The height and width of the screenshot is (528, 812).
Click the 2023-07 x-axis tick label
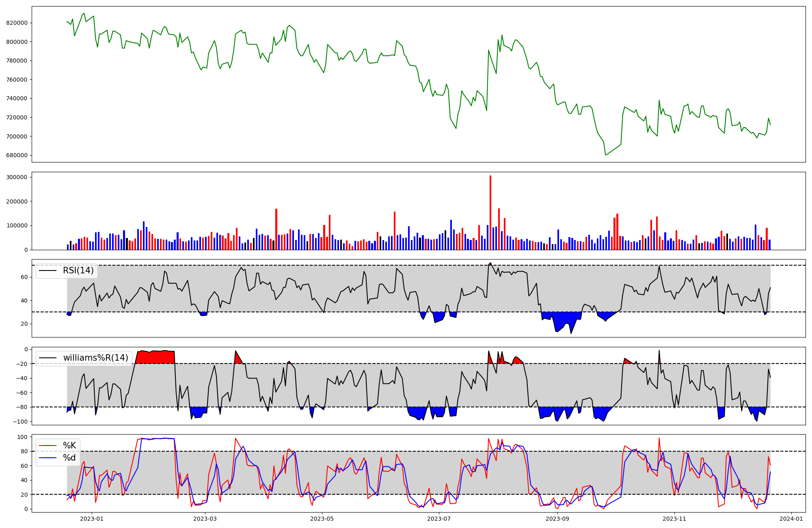point(439,519)
